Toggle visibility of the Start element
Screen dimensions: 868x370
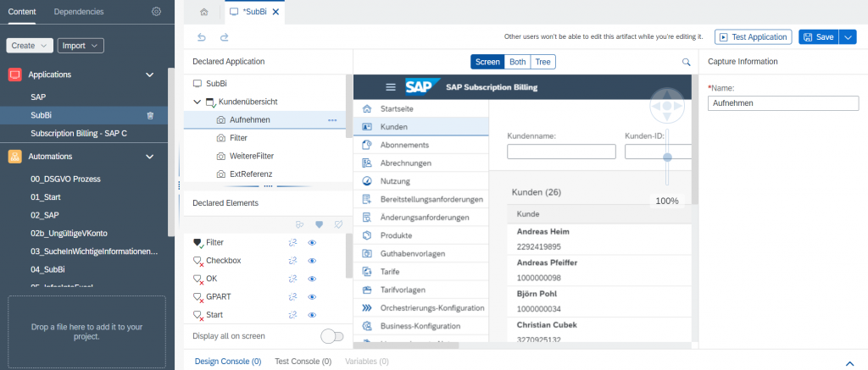(x=312, y=315)
